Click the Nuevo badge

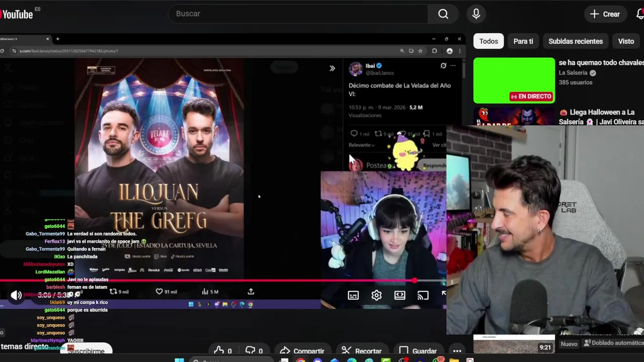[x=569, y=344]
